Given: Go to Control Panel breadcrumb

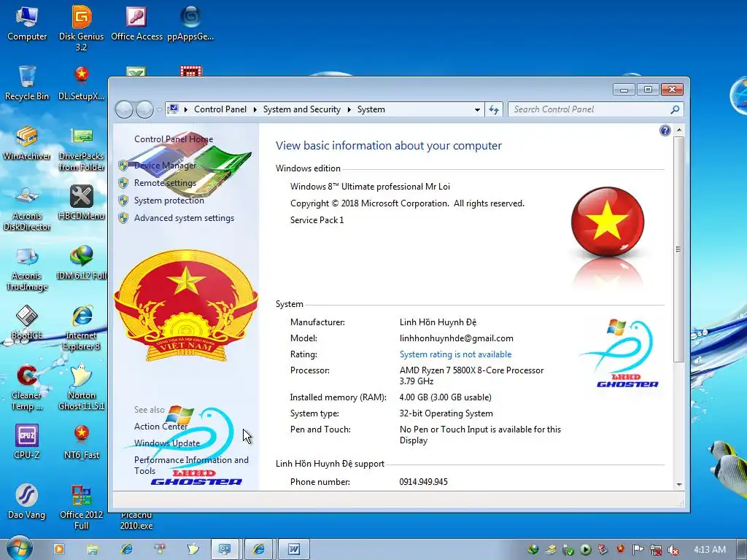Looking at the screenshot, I should click(220, 109).
